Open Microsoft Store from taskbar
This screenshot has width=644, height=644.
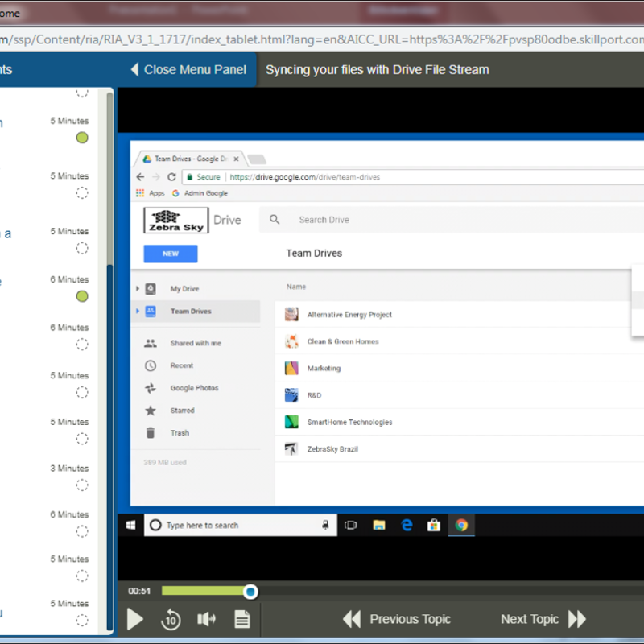[x=434, y=526]
